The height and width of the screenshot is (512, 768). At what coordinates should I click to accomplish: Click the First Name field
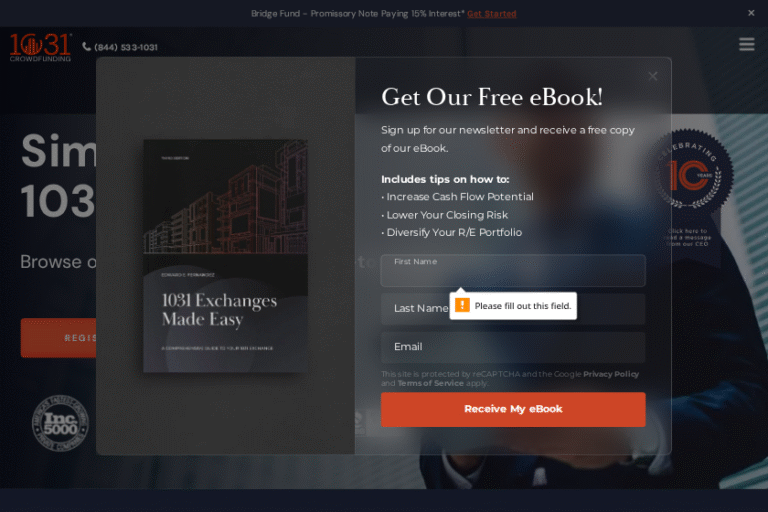tap(513, 270)
